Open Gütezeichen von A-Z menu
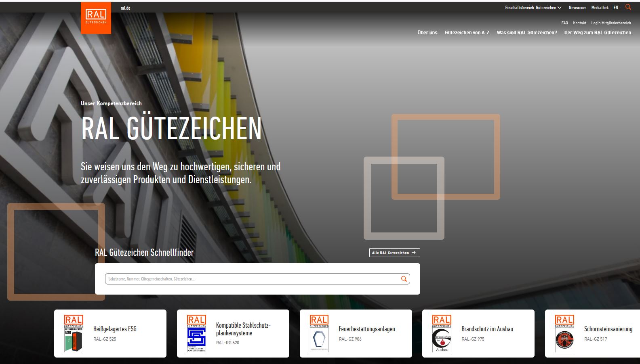Screen dimensions: 640x364 tap(467, 33)
